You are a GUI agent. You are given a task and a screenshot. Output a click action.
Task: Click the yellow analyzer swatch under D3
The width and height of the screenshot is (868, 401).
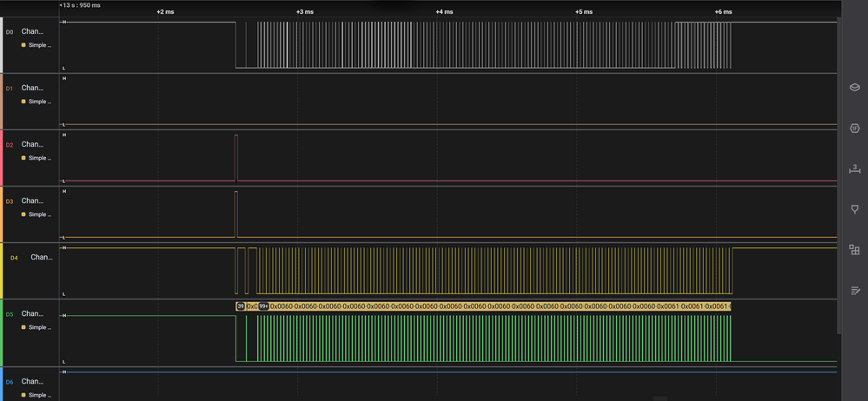tap(23, 214)
